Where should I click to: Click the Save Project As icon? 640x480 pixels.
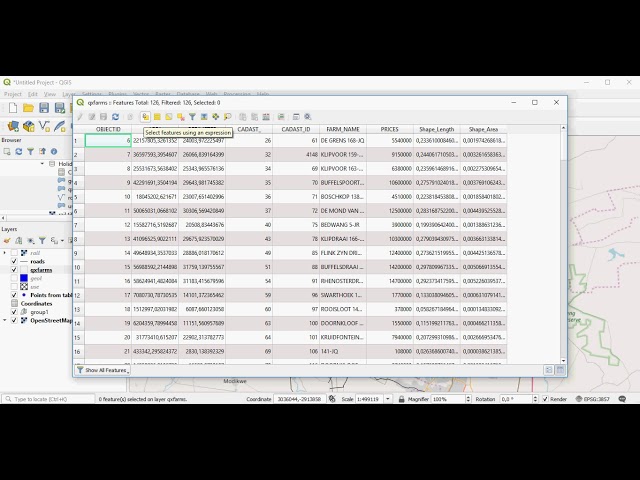[60, 108]
